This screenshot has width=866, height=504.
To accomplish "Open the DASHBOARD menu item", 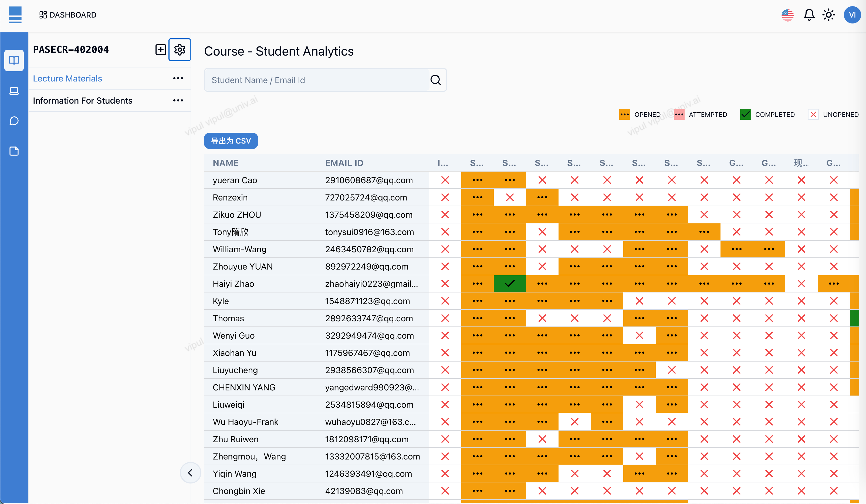I will tap(68, 15).
